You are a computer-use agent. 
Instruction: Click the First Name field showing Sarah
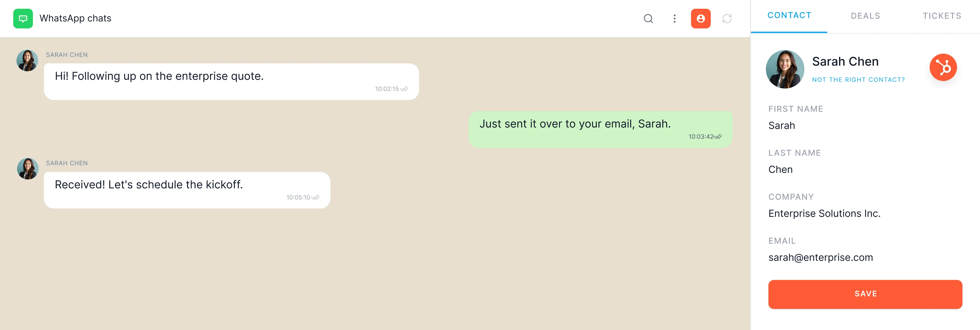tap(782, 126)
